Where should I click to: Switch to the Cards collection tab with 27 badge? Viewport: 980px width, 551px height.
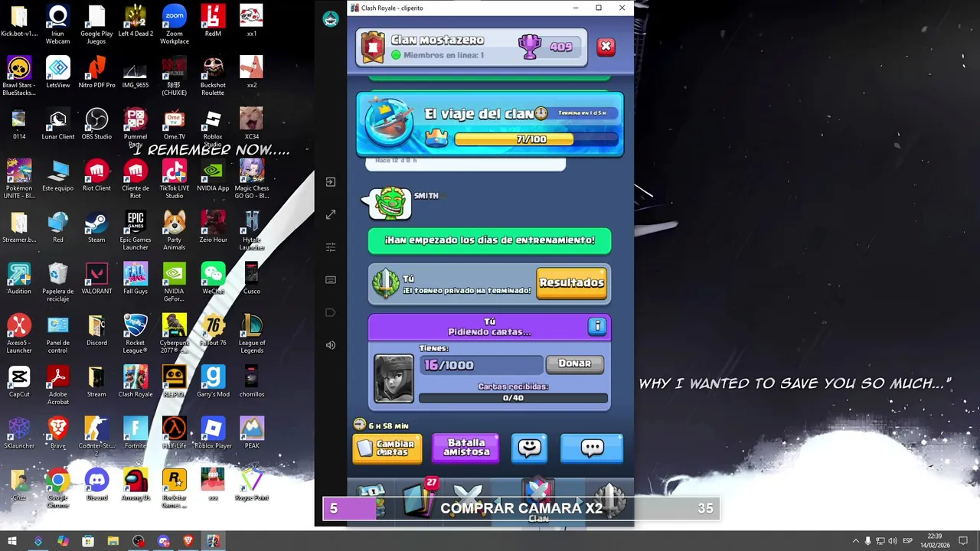[x=420, y=499]
